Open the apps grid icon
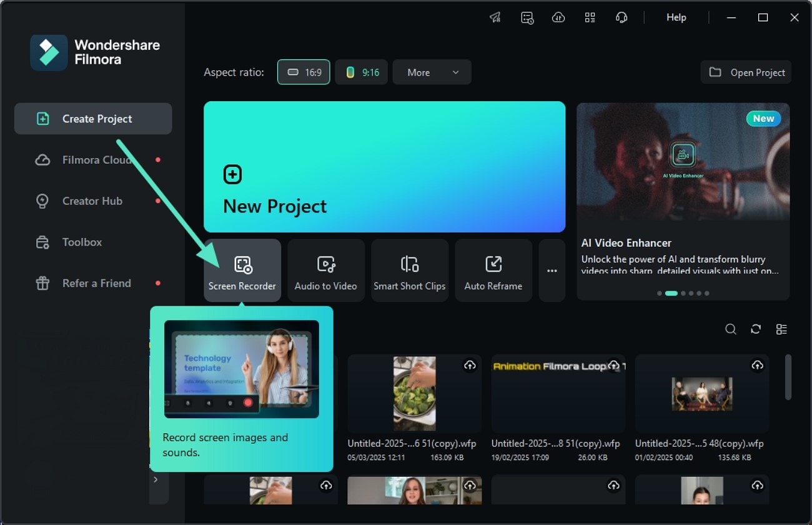 click(590, 17)
